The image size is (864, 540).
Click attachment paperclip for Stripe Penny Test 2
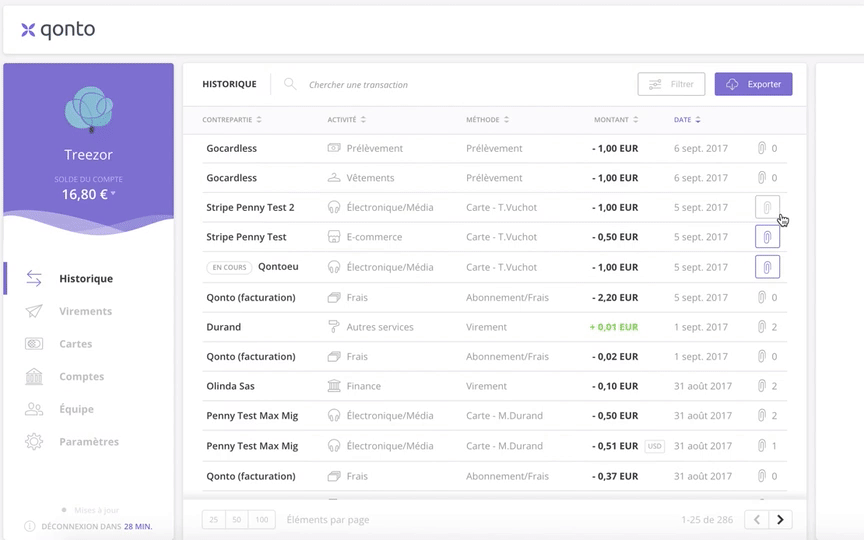[x=767, y=208]
